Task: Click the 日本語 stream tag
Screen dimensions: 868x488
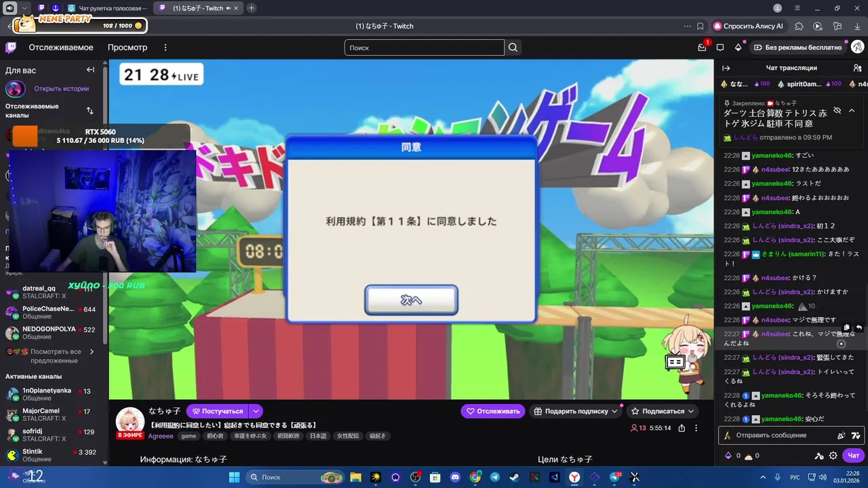Action: coord(318,436)
